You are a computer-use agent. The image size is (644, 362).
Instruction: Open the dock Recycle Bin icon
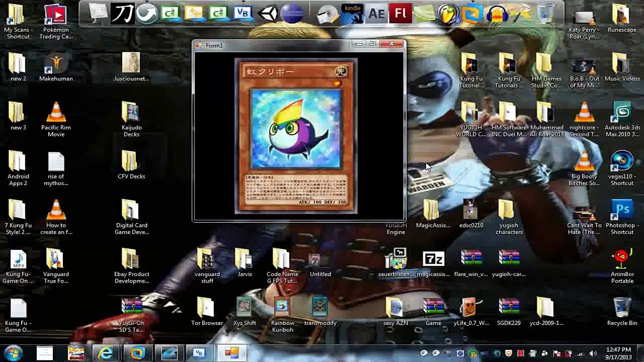pyautogui.click(x=546, y=14)
